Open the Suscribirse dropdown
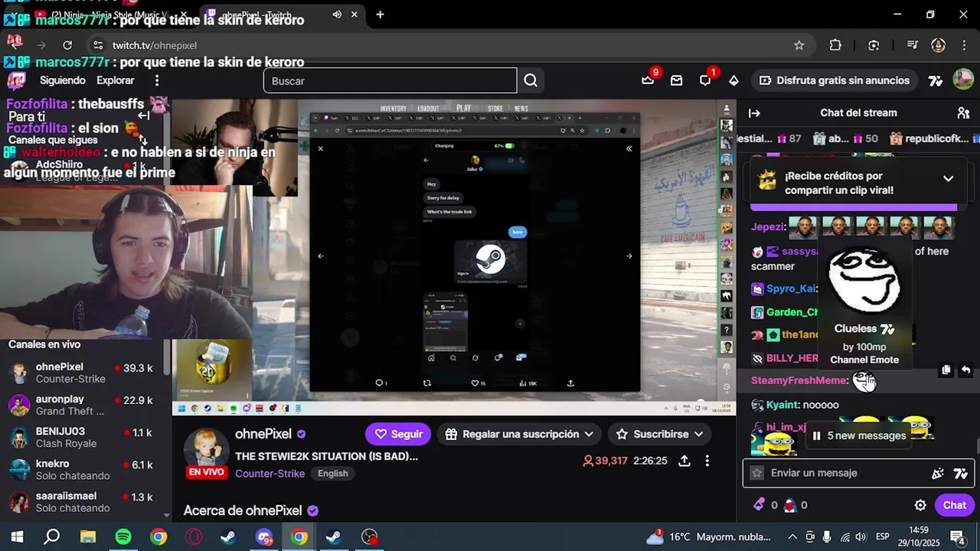Screen dimensions: 980x551 (x=660, y=434)
